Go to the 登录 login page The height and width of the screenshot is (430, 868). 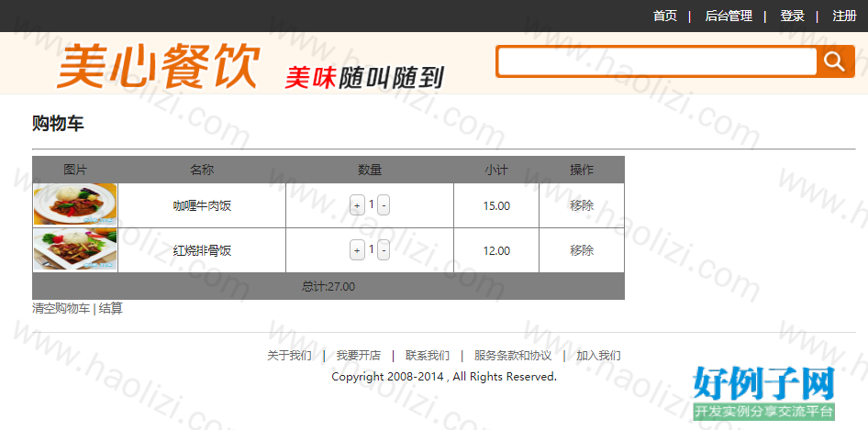(x=792, y=17)
